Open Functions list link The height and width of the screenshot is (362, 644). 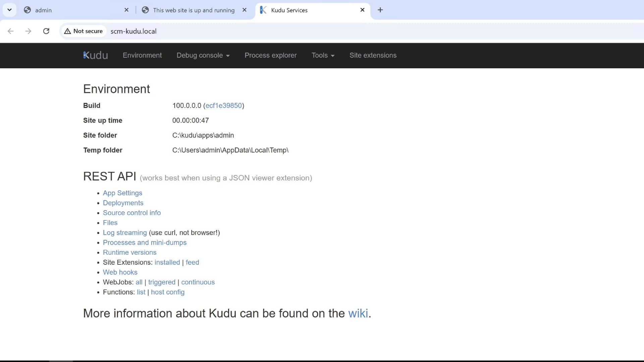coord(141,292)
